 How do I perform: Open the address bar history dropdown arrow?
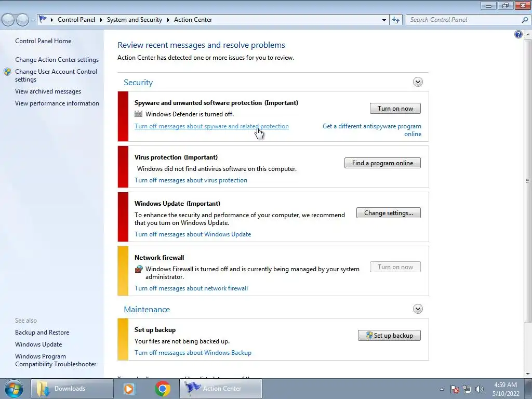(384, 20)
